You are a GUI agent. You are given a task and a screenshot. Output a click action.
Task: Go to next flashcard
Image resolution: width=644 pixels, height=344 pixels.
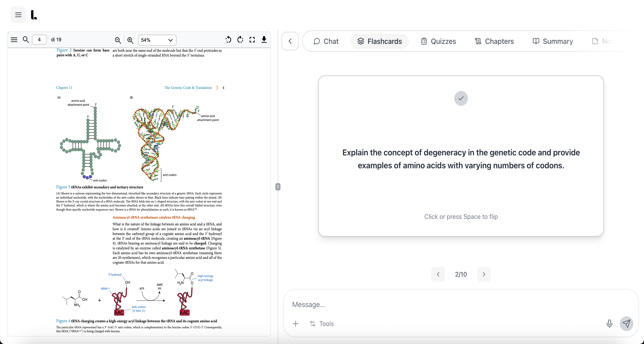pyautogui.click(x=484, y=274)
